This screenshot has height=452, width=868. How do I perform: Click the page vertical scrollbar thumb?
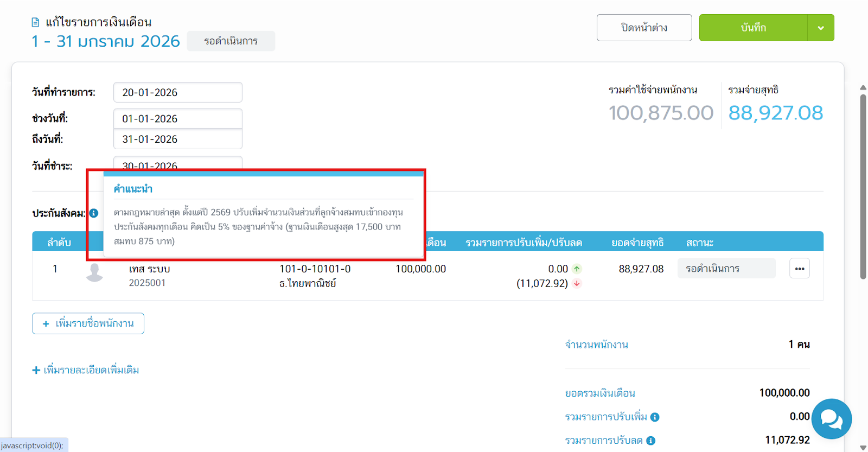[863, 184]
